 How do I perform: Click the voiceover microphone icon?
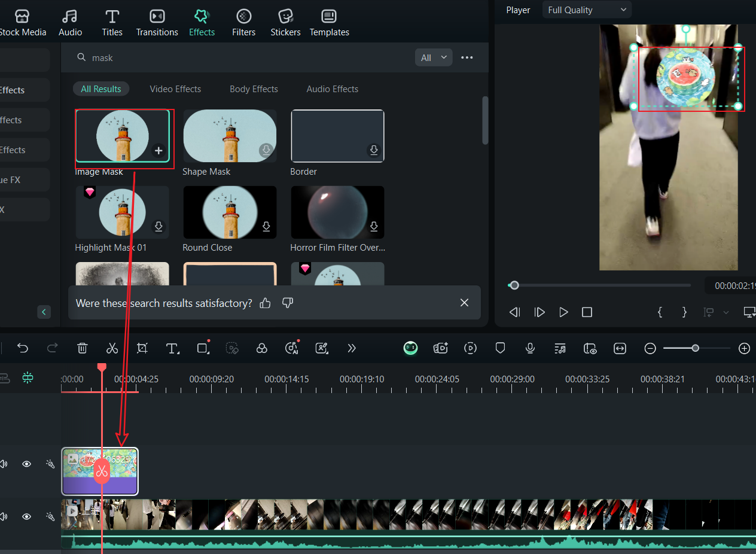coord(530,348)
